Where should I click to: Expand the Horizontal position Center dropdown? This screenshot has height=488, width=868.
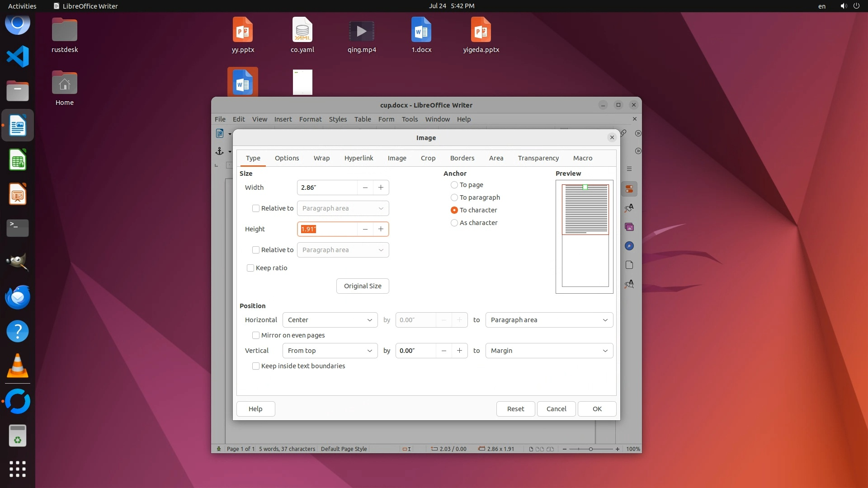(330, 320)
